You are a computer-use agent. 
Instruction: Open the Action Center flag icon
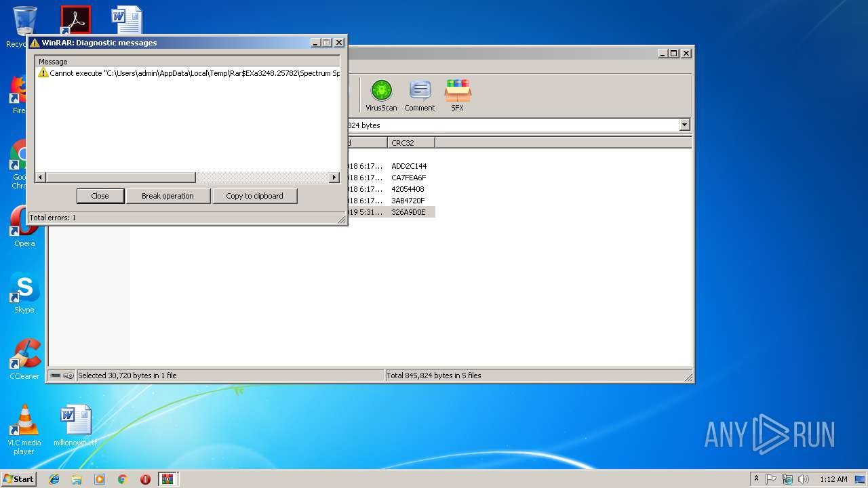pos(771,479)
